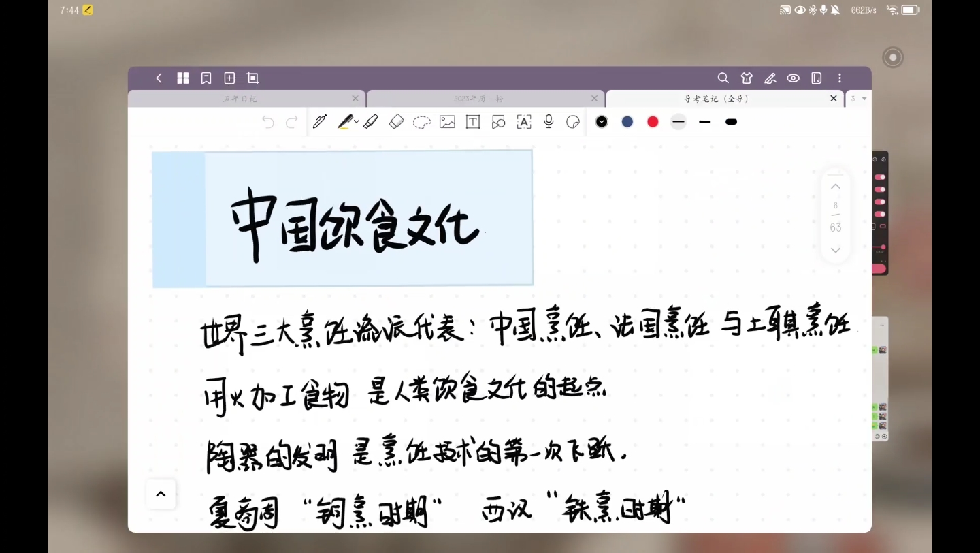Adjust the pink slider in the side panel
Image resolution: width=980 pixels, height=553 pixels.
point(879,247)
